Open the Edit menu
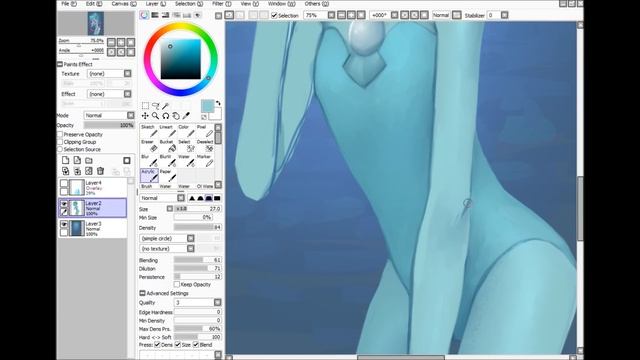This screenshot has width=640, height=360. point(93,4)
